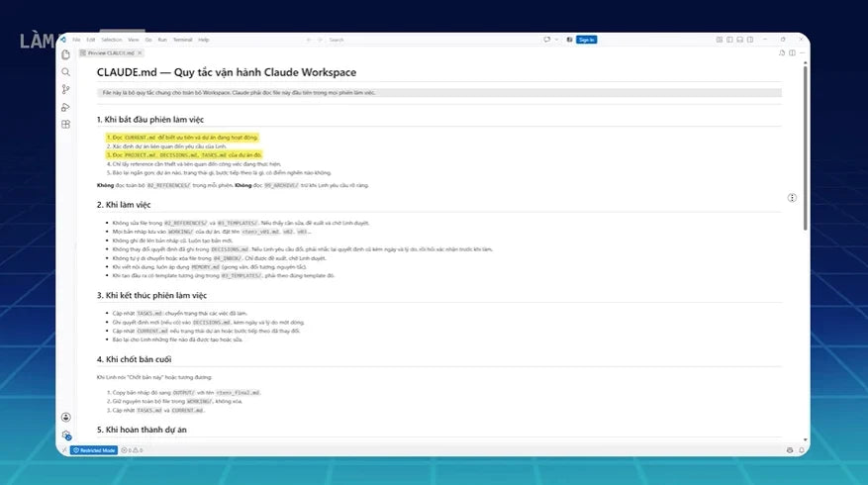Image resolution: width=868 pixels, height=485 pixels.
Task: Open the remote window indicator in the status bar
Action: coord(64,450)
